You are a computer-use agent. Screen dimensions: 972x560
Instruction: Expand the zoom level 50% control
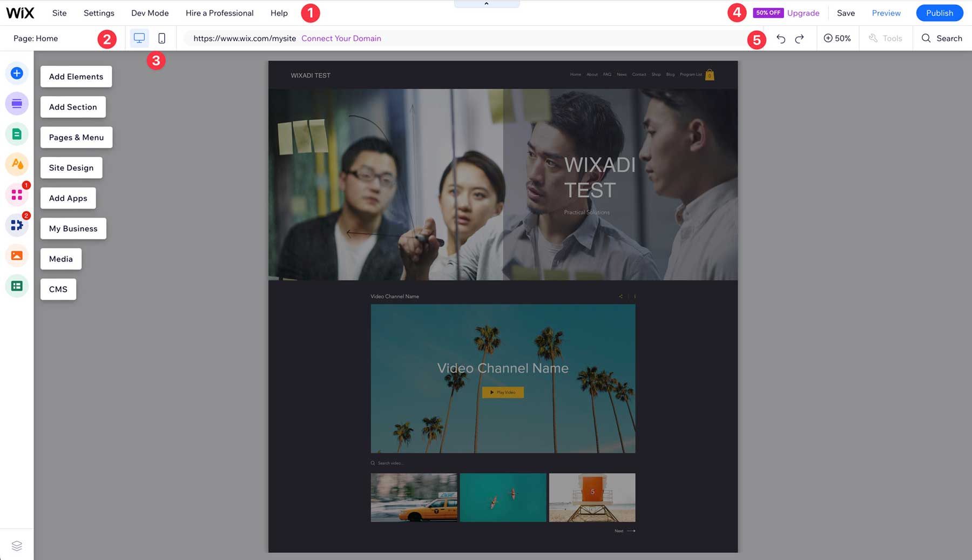[838, 38]
